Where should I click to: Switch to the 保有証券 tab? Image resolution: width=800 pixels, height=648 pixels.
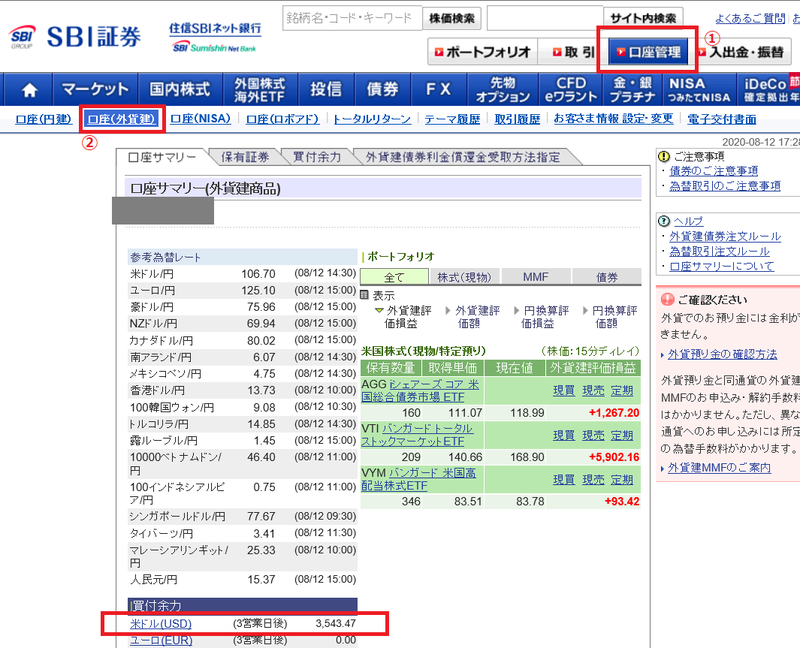click(x=245, y=157)
